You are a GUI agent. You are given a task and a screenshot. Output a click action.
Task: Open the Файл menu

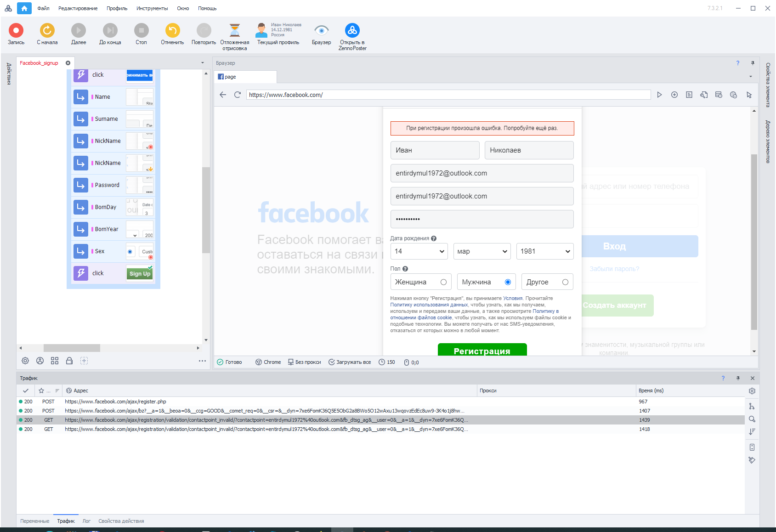point(43,8)
